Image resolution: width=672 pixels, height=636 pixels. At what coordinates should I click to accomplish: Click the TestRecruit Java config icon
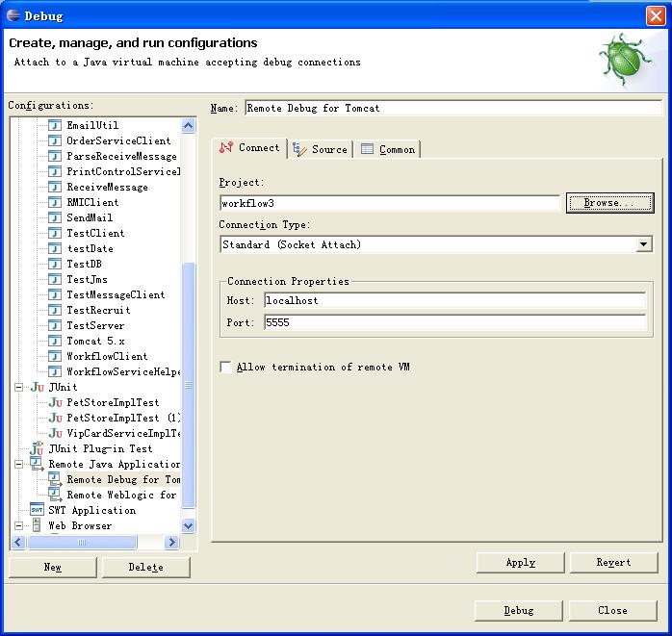click(x=55, y=310)
